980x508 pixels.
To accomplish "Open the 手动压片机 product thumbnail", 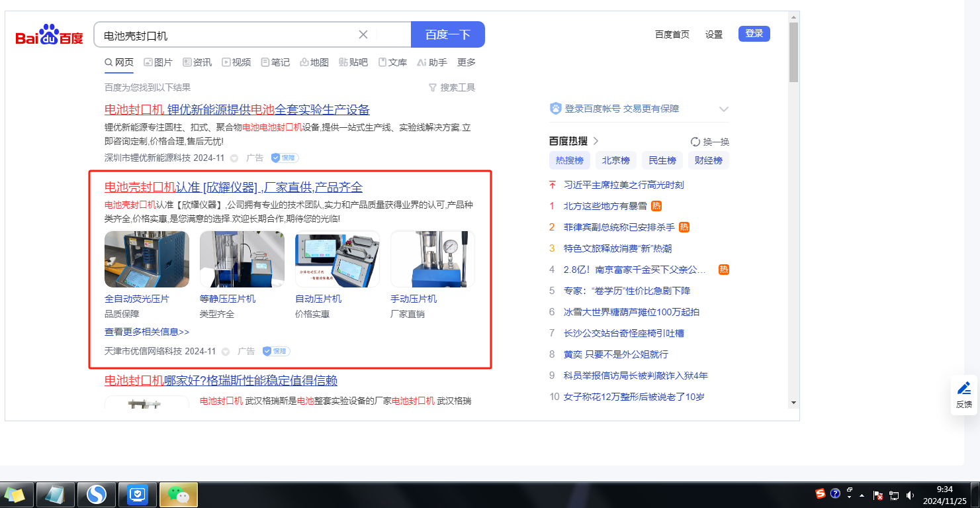I will (x=433, y=259).
